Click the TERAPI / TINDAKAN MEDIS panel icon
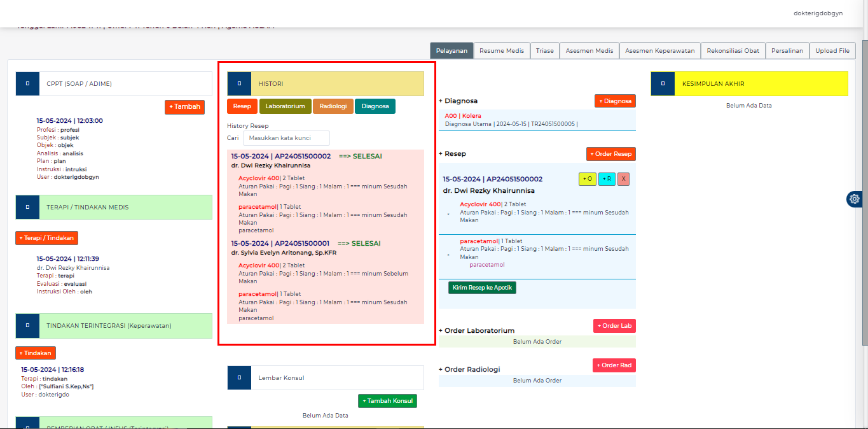Screen dimensions: 868x429 click(x=26, y=207)
